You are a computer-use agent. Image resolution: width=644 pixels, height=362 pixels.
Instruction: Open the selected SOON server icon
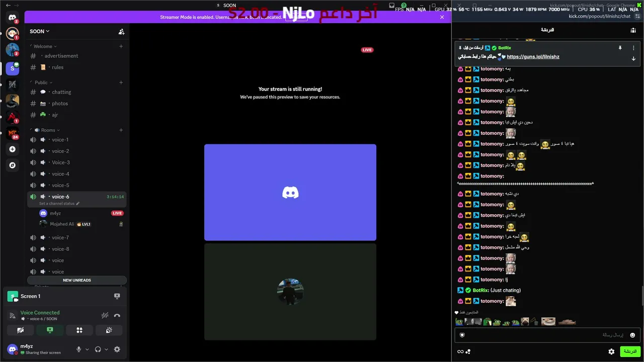13,68
